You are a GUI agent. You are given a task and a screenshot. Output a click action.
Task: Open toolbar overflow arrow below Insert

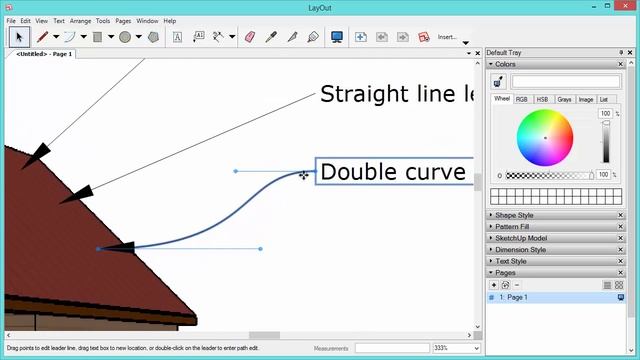coord(466,43)
